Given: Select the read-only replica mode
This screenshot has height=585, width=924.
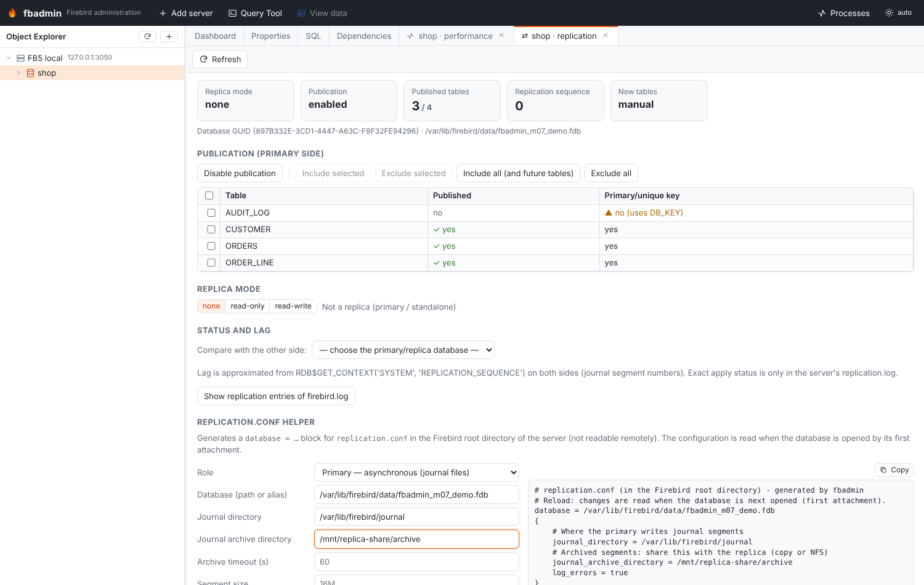Looking at the screenshot, I should pyautogui.click(x=248, y=306).
